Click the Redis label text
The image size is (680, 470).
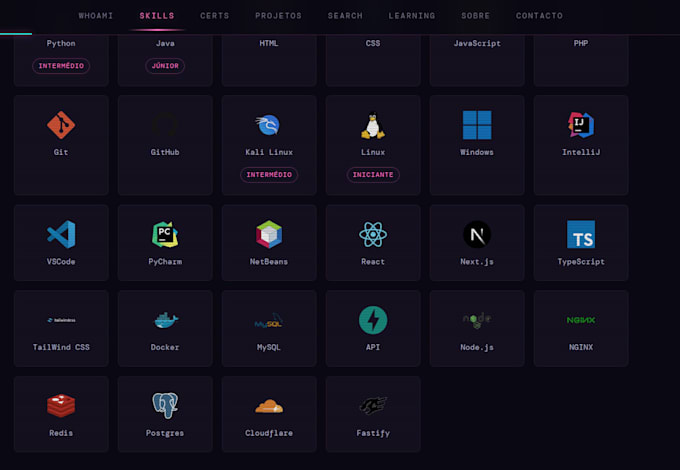(61, 433)
